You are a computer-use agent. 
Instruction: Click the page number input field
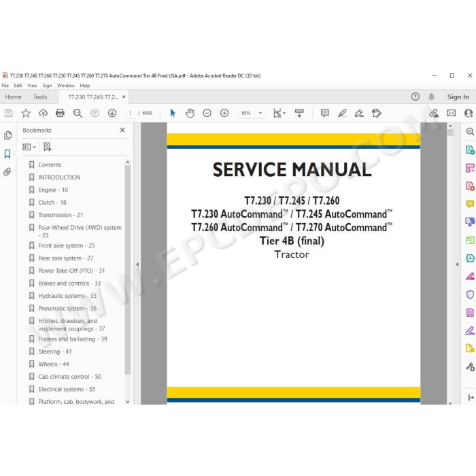(130, 114)
